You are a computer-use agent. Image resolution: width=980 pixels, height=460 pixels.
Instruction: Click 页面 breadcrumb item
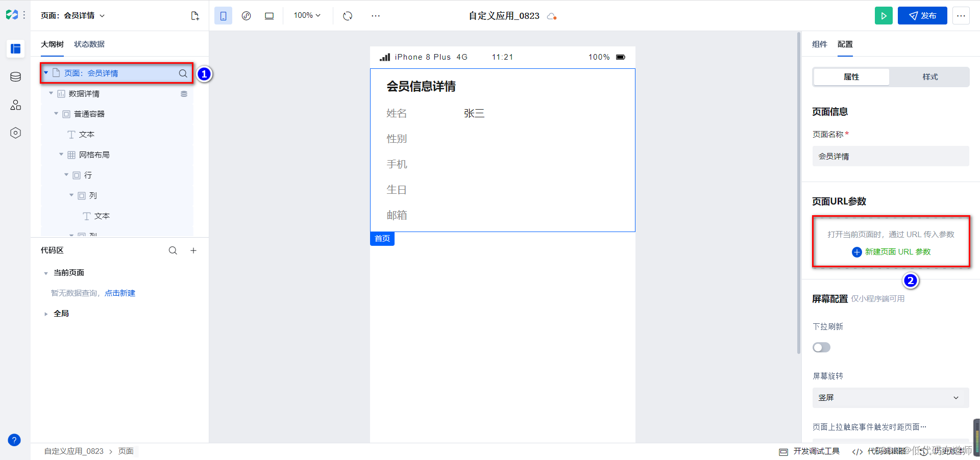point(126,451)
